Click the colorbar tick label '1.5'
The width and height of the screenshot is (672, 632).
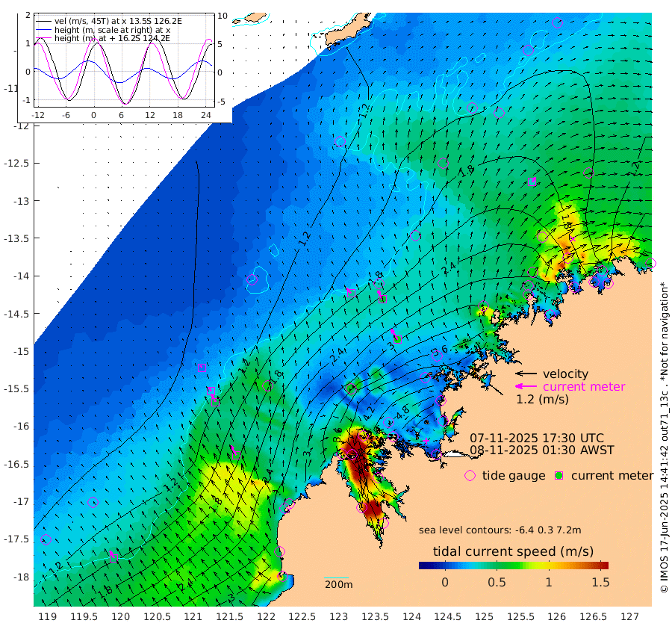click(x=600, y=582)
